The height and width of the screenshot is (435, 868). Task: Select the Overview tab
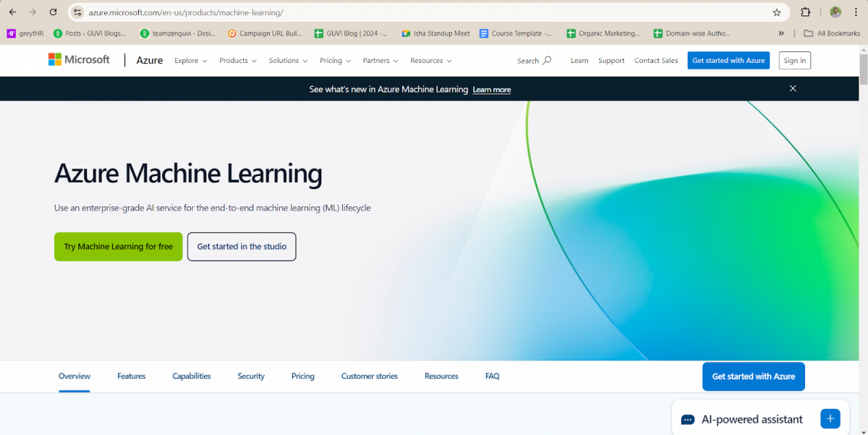pos(75,376)
